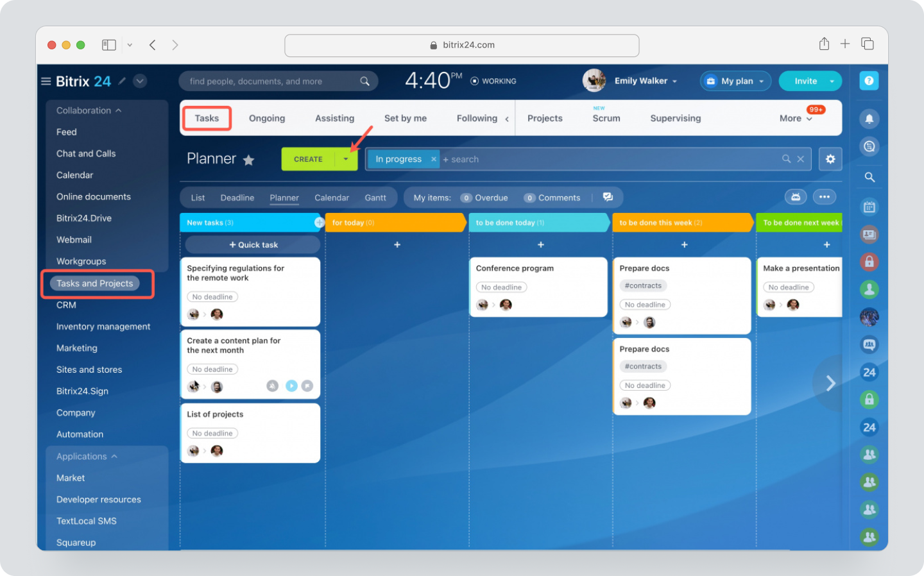This screenshot has height=576, width=924.
Task: Open the notifications bell icon
Action: (x=869, y=119)
